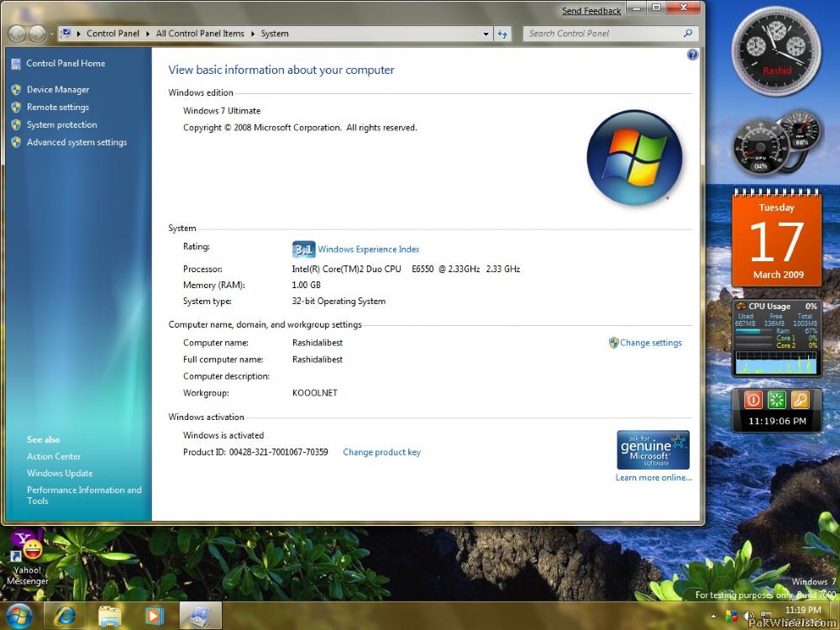Open Advanced system settings

tap(77, 143)
